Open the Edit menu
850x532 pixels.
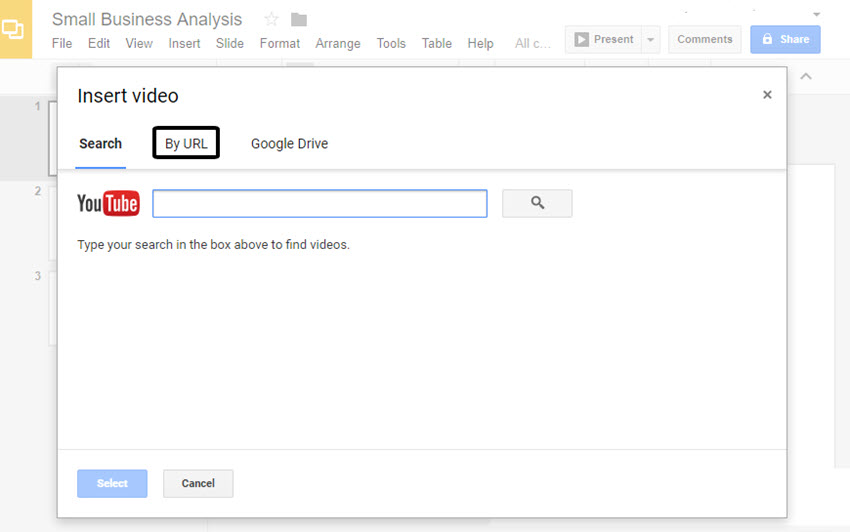tap(99, 43)
